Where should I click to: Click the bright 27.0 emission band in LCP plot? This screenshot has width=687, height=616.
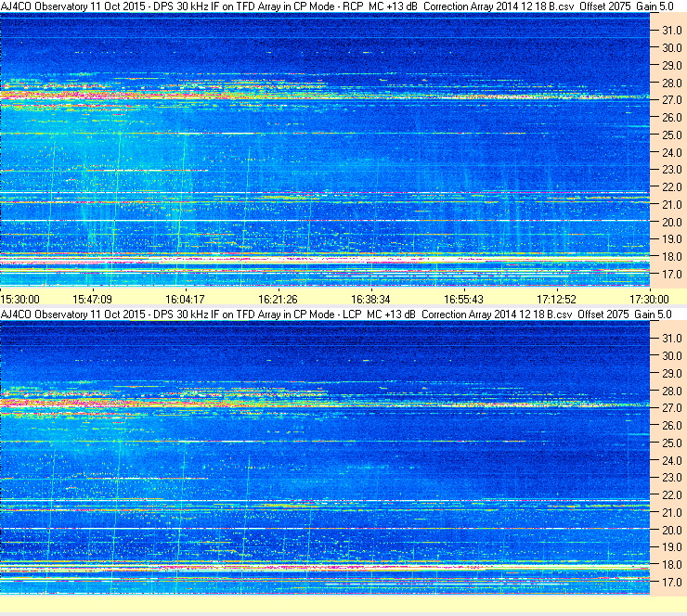pyautogui.click(x=324, y=404)
